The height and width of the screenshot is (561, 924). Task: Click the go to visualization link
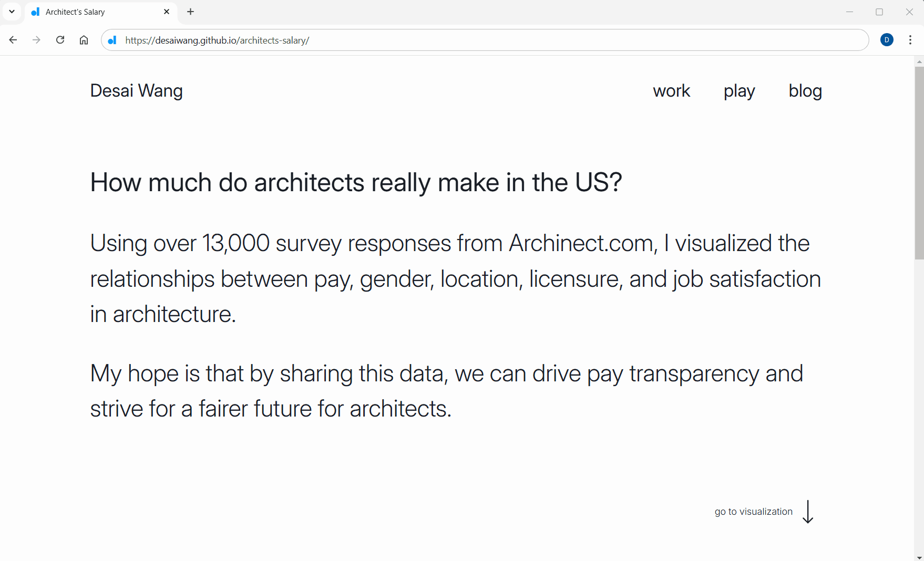coord(753,512)
